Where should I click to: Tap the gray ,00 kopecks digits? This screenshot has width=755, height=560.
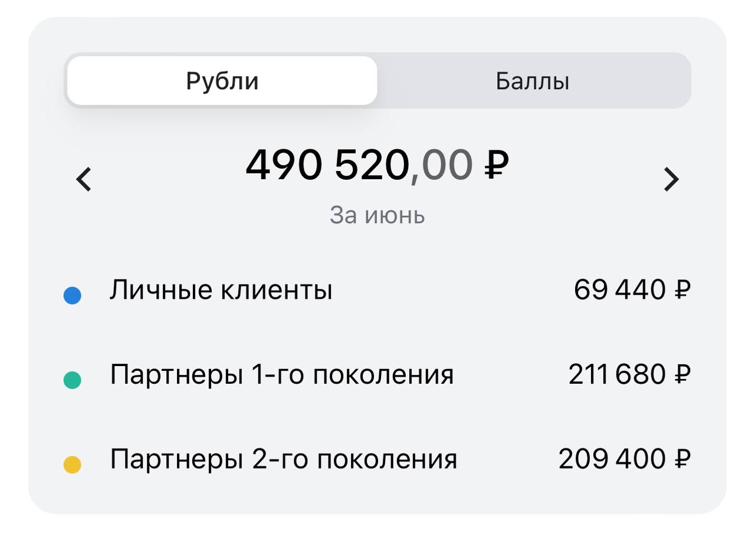tap(441, 166)
